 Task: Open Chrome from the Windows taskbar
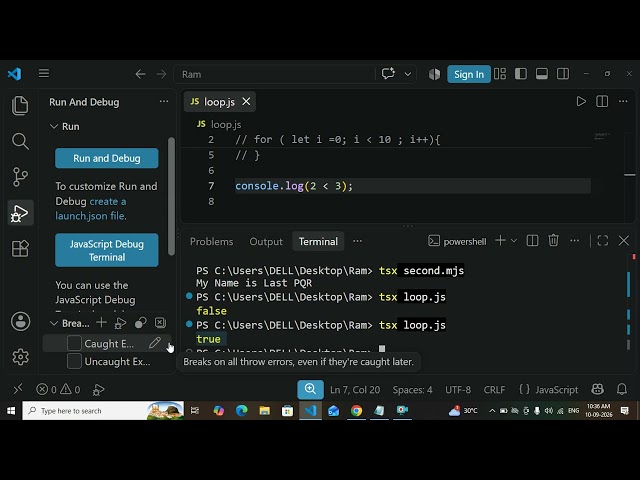356,411
